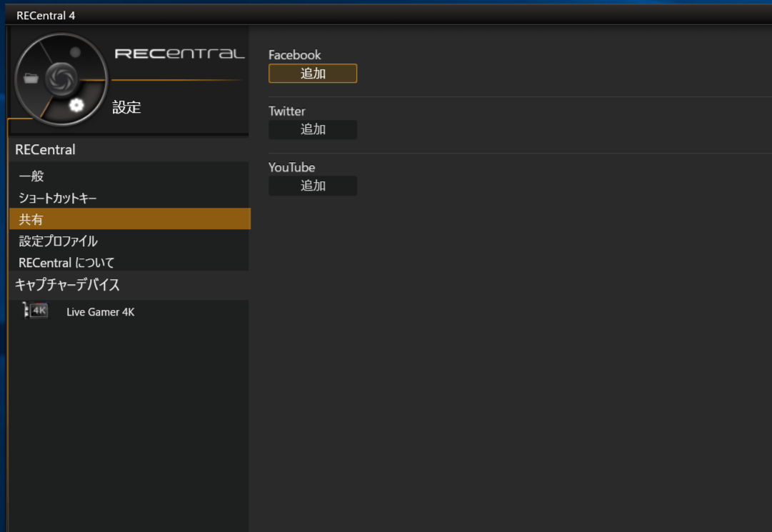772x532 pixels.
Task: Click the RECentral 4 window title
Action: coord(46,15)
